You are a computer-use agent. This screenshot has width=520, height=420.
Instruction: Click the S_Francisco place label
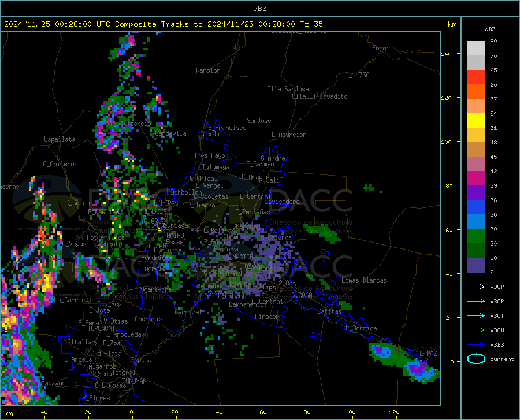[x=227, y=128]
